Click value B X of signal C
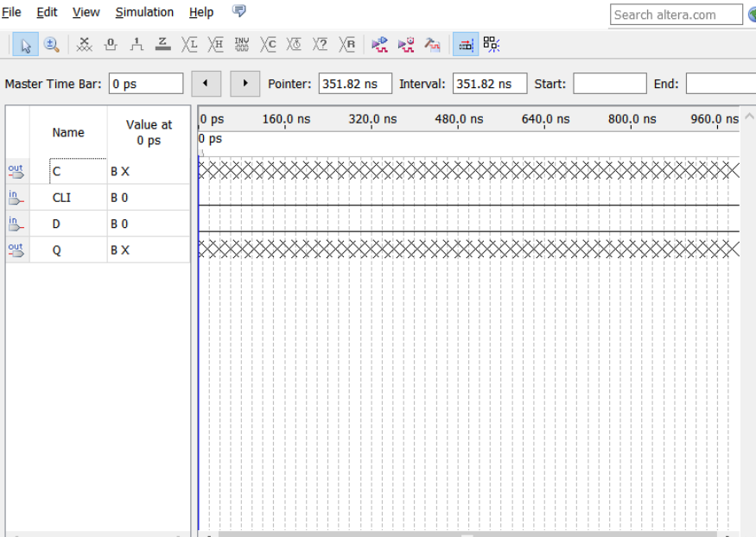This screenshot has height=537, width=756. tap(120, 172)
